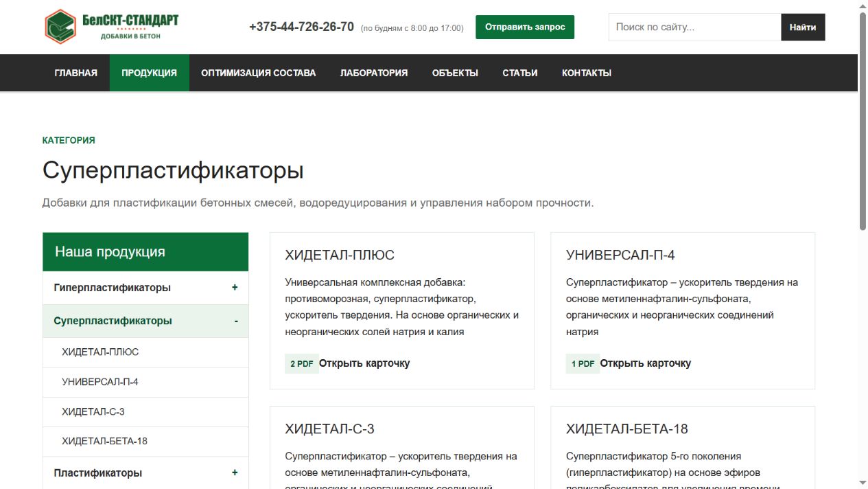The image size is (868, 489).
Task: Click the Найти search button
Action: [x=803, y=27]
